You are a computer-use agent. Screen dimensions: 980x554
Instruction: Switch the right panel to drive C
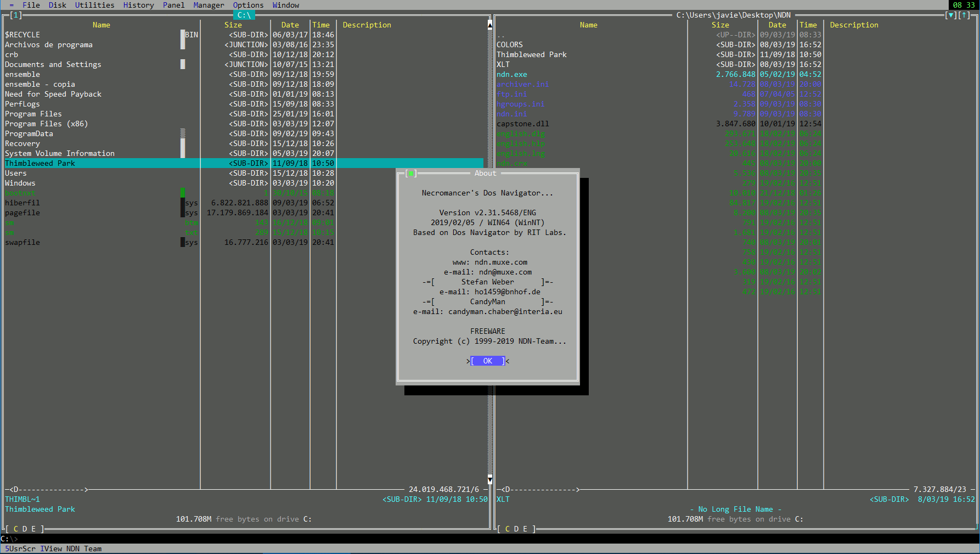click(x=508, y=529)
